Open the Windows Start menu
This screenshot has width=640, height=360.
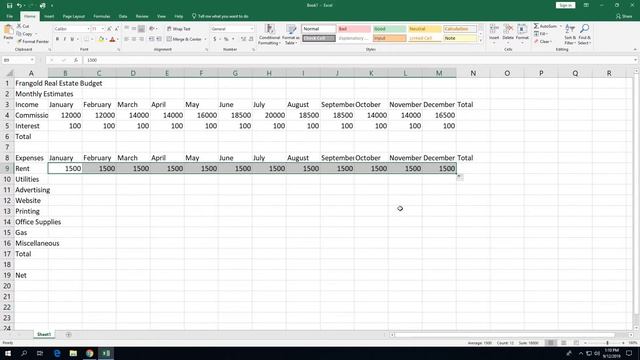pos(8,353)
